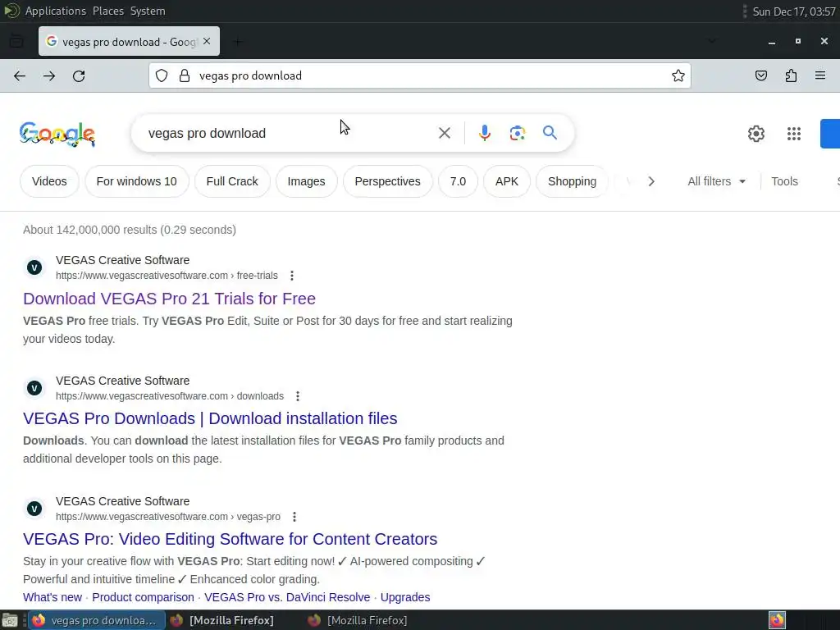Viewport: 840px width, 630px height.
Task: Open a new tab with plus button
Action: [x=238, y=41]
